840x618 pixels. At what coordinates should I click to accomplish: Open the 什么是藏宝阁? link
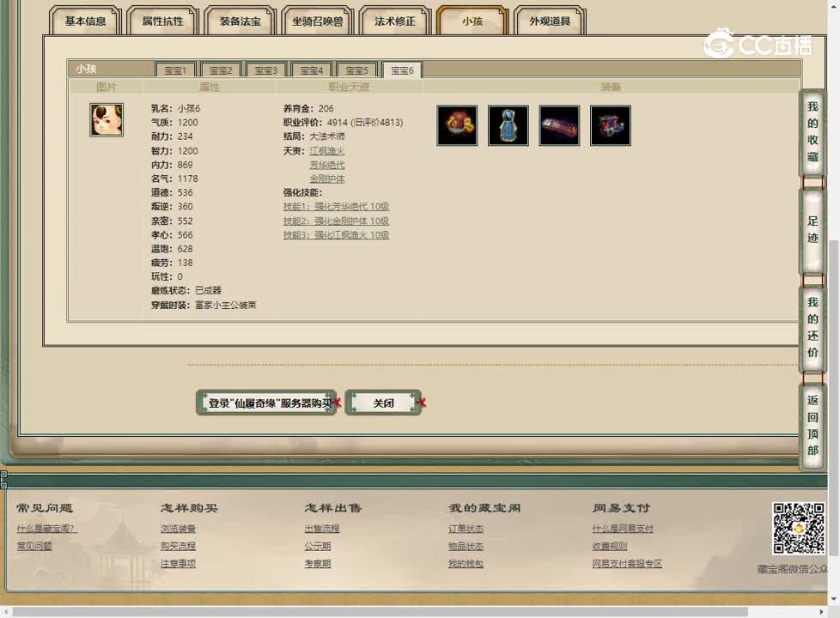tap(46, 529)
